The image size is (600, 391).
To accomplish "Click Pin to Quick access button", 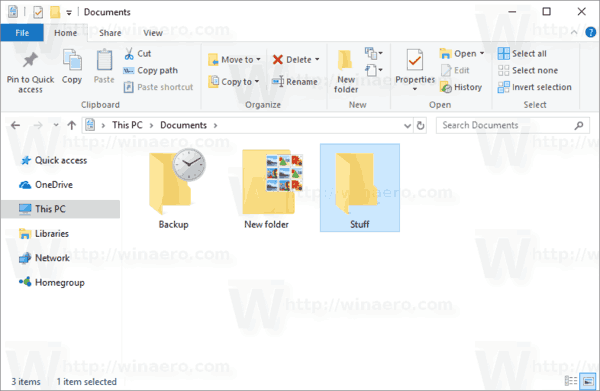I will click(30, 72).
